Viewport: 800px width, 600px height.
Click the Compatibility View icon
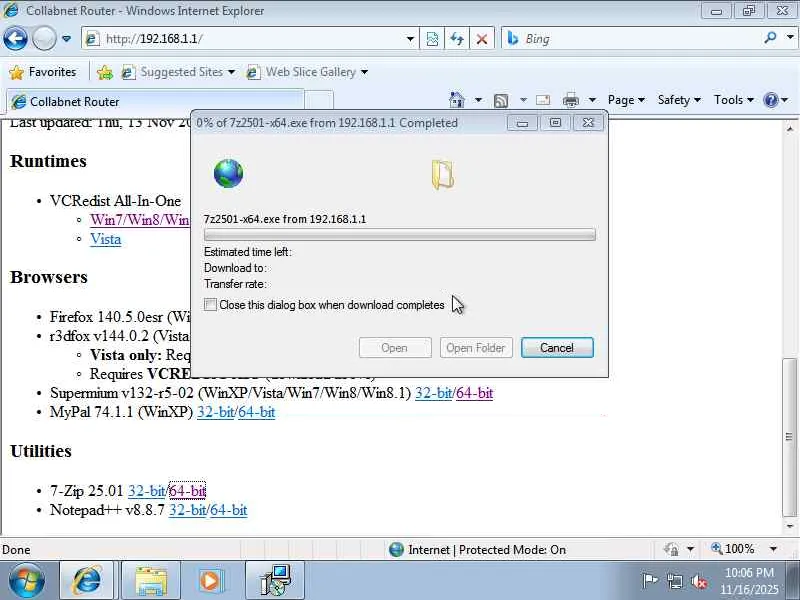click(432, 39)
